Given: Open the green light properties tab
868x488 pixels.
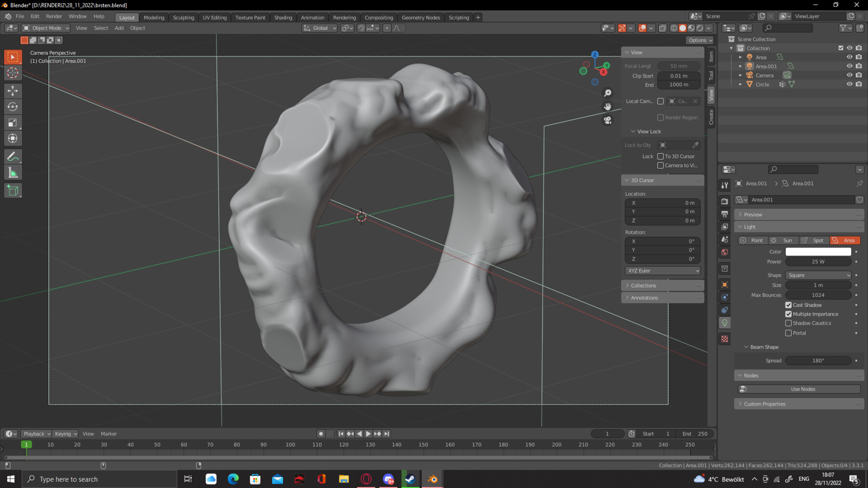Looking at the screenshot, I should coord(724,323).
